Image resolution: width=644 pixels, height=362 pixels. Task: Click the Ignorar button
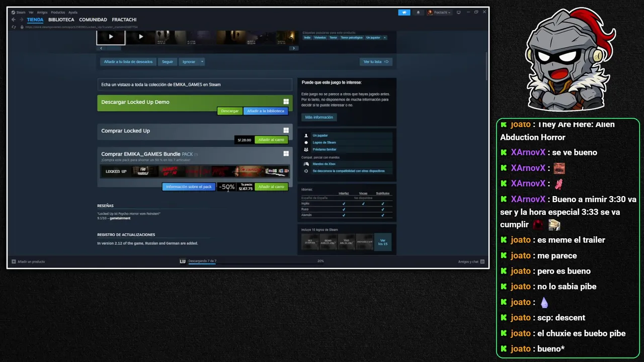pos(189,62)
